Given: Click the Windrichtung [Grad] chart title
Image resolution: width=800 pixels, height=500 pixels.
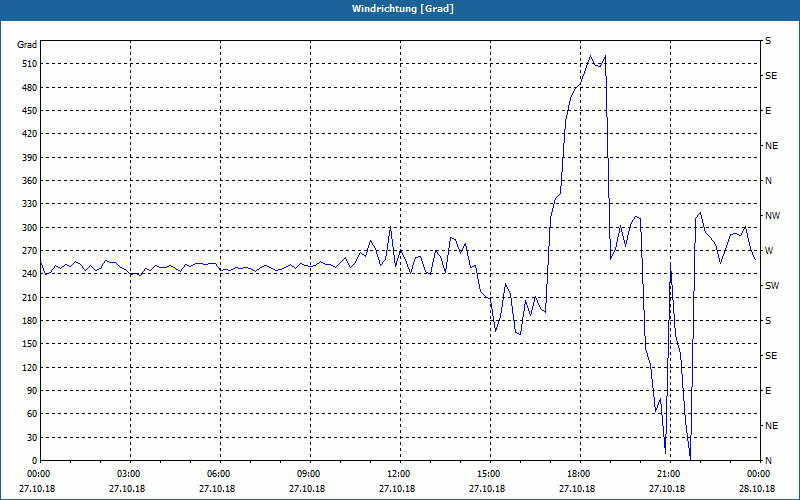Looking at the screenshot, I should coord(403,9).
